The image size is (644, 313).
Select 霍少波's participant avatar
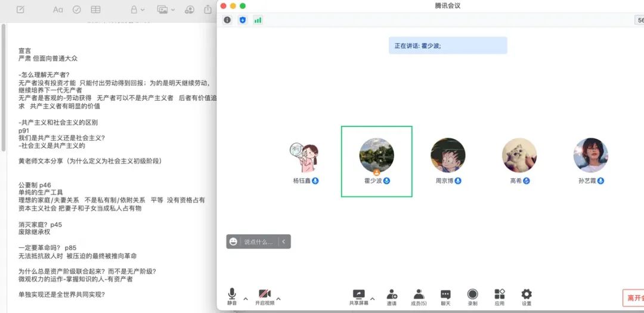point(376,156)
